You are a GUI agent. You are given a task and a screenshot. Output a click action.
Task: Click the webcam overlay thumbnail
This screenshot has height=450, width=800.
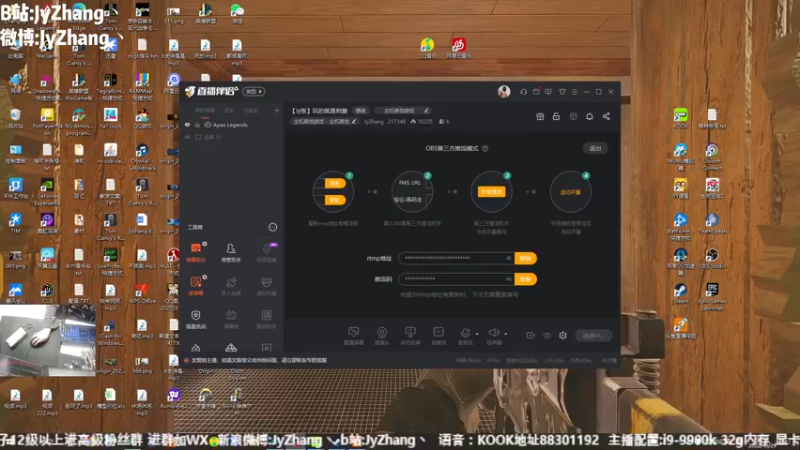(47, 340)
